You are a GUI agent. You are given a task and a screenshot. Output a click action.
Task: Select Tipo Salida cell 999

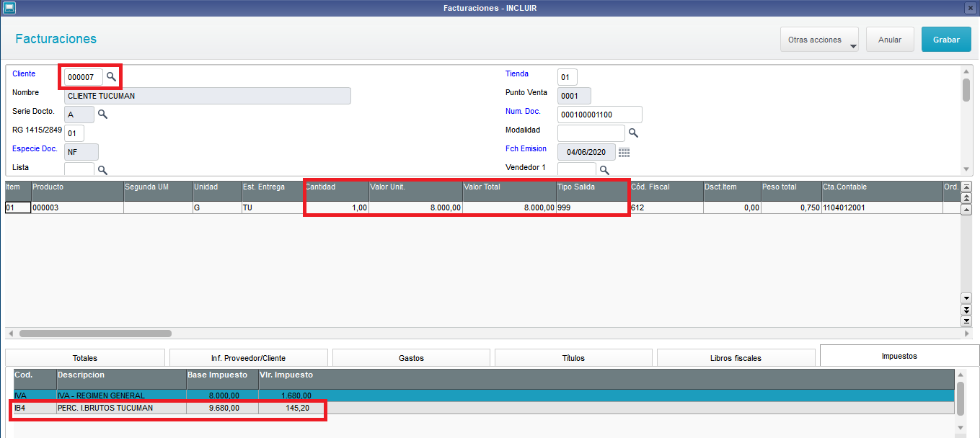tap(593, 207)
